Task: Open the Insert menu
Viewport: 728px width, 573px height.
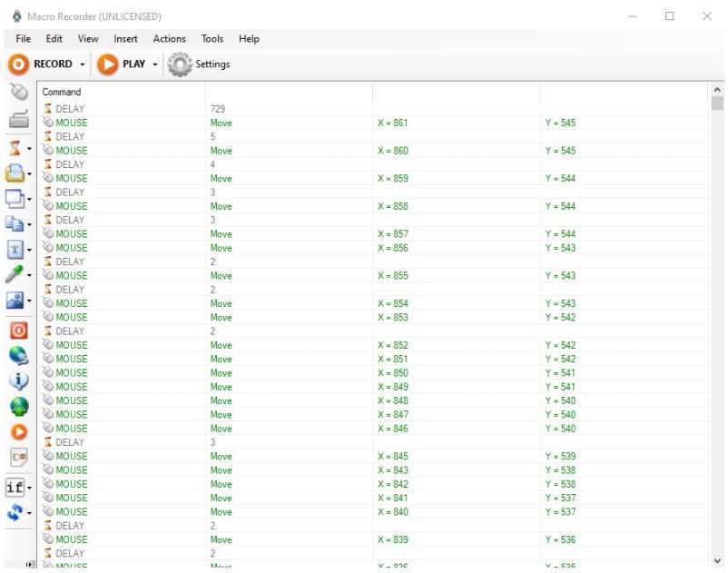Action: click(125, 39)
